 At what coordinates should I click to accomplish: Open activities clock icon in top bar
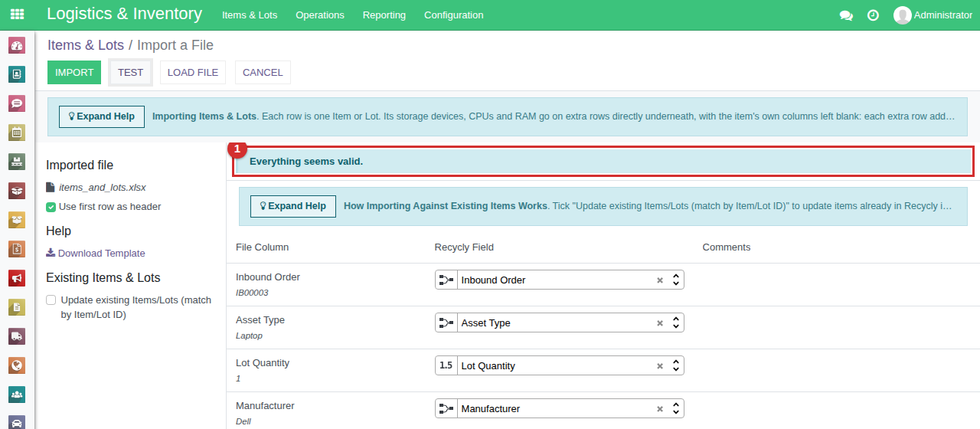(x=873, y=15)
